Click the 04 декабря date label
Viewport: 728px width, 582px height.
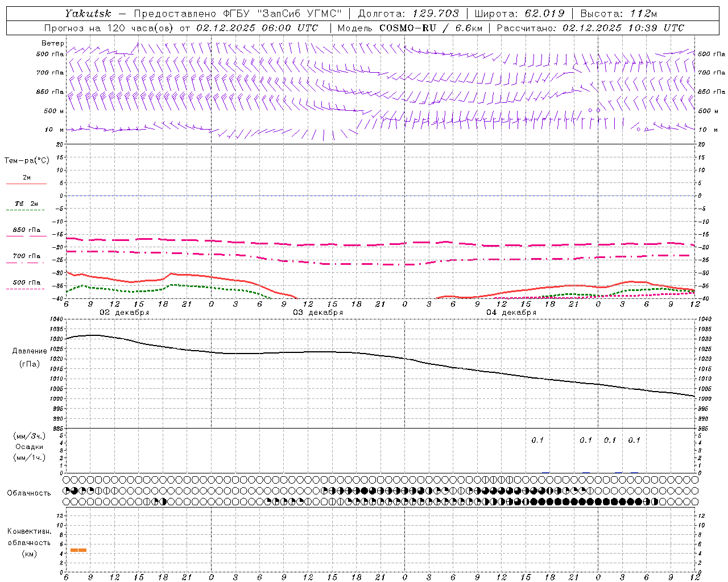511,313
